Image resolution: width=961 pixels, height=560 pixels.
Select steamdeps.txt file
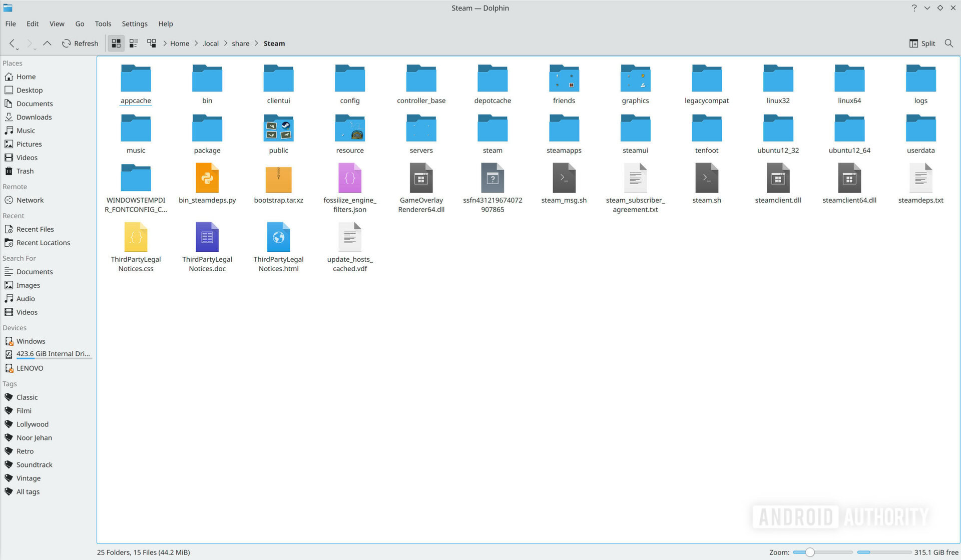click(920, 184)
